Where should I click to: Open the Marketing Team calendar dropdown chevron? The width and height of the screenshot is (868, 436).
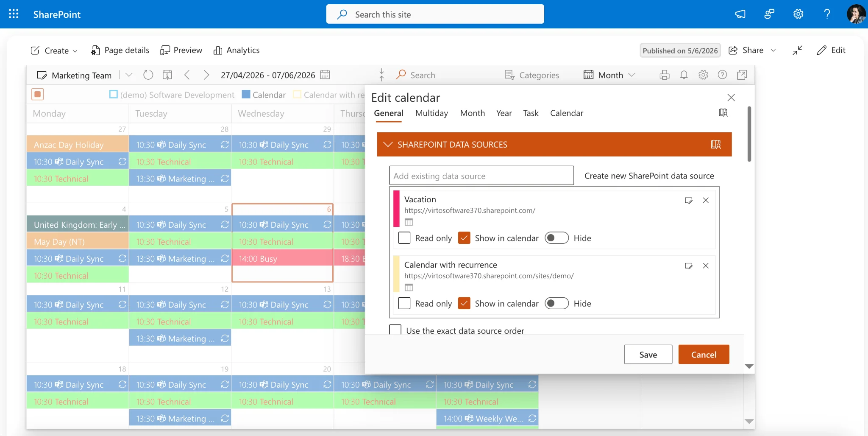click(x=129, y=75)
